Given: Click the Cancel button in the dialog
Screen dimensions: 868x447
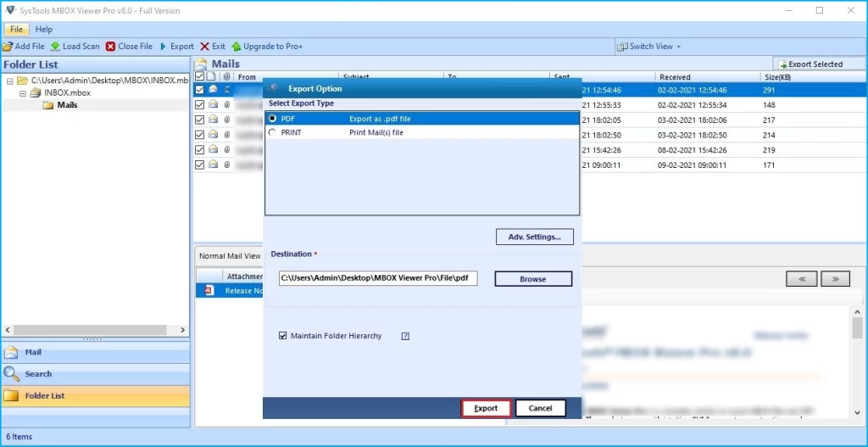Looking at the screenshot, I should pyautogui.click(x=540, y=408).
